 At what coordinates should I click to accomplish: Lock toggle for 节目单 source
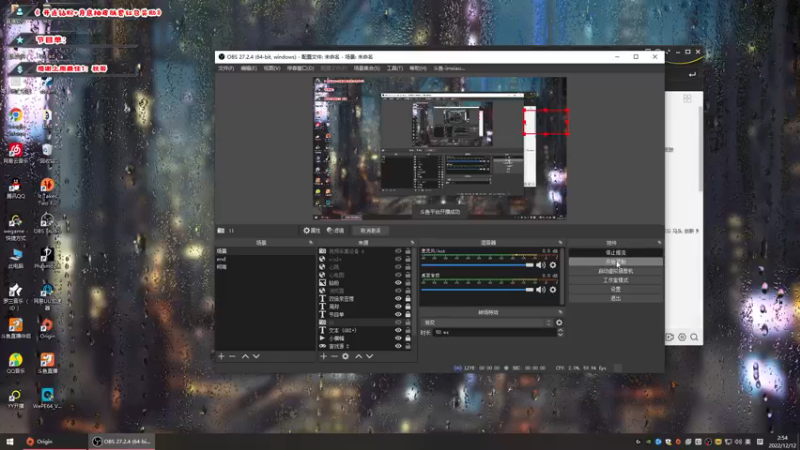[x=408, y=314]
